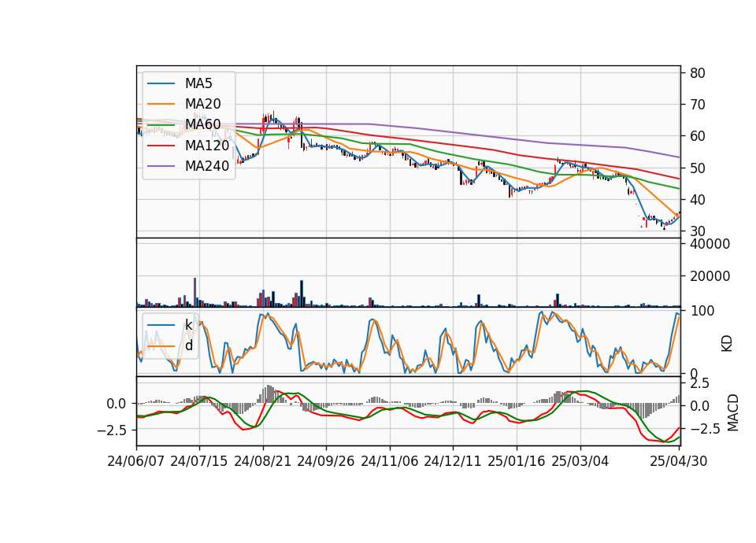Click the 25/01/16 date axis label
756x543 pixels.
click(x=517, y=461)
